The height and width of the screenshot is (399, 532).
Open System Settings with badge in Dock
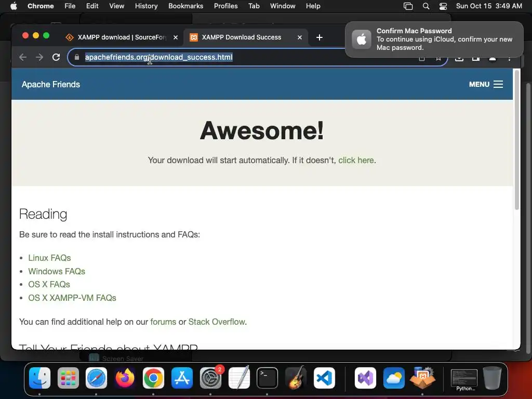click(x=211, y=378)
